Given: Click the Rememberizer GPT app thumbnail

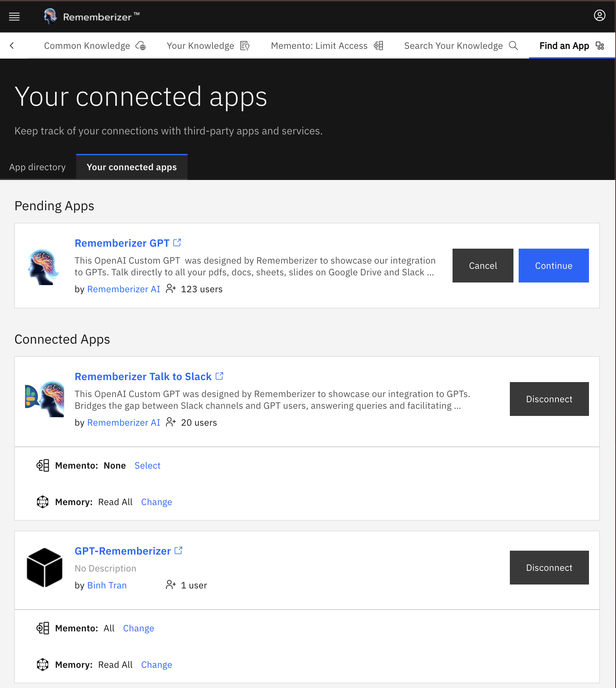Looking at the screenshot, I should (x=43, y=267).
